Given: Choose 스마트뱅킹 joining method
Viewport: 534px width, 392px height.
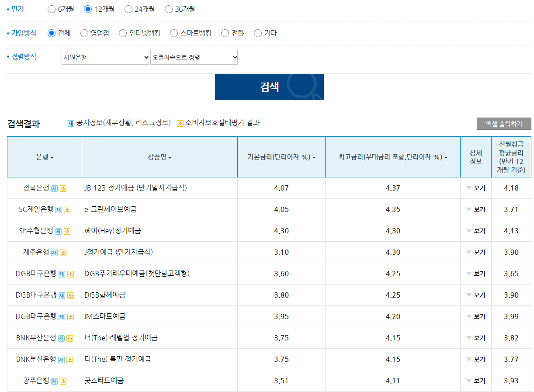Looking at the screenshot, I should 174,33.
